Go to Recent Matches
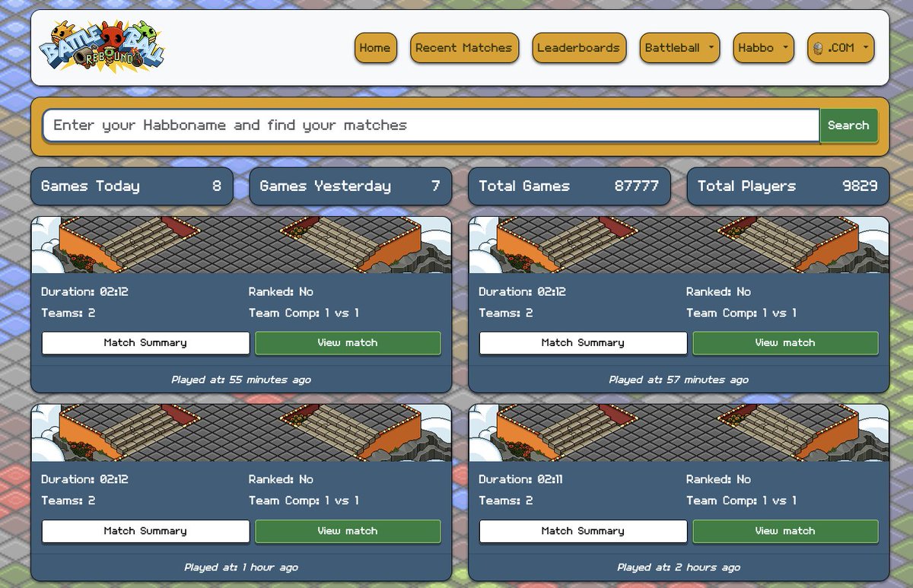Screen dimensions: 913x588 click(464, 48)
